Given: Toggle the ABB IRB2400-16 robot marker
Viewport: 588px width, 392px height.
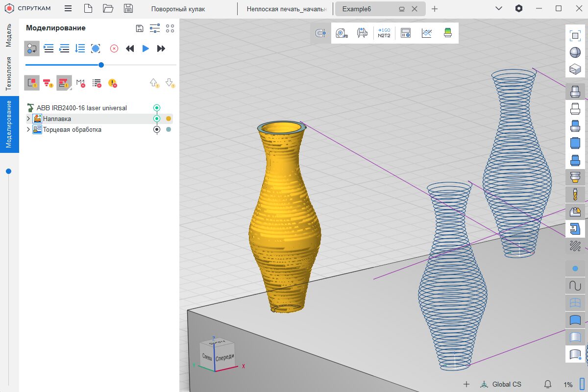Looking at the screenshot, I should [x=157, y=108].
